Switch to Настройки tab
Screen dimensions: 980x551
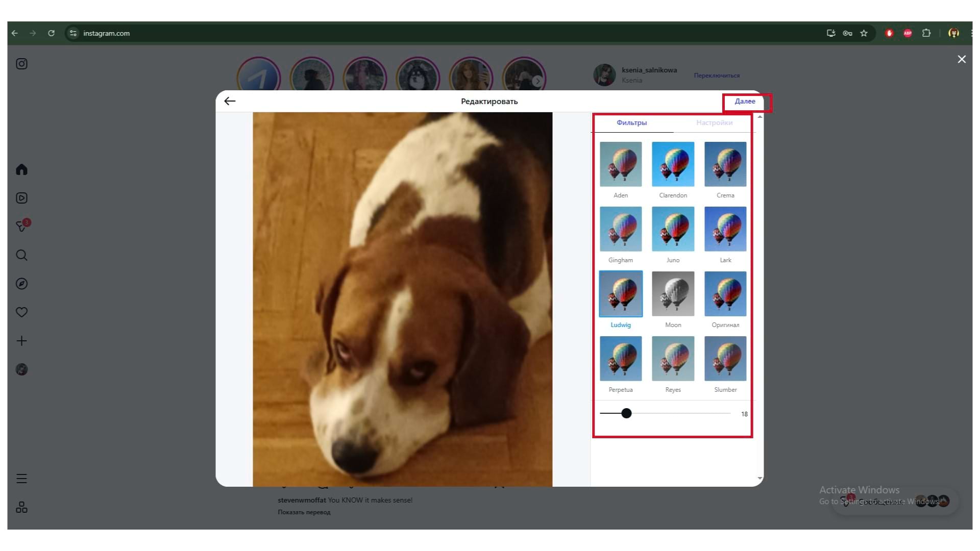[714, 122]
